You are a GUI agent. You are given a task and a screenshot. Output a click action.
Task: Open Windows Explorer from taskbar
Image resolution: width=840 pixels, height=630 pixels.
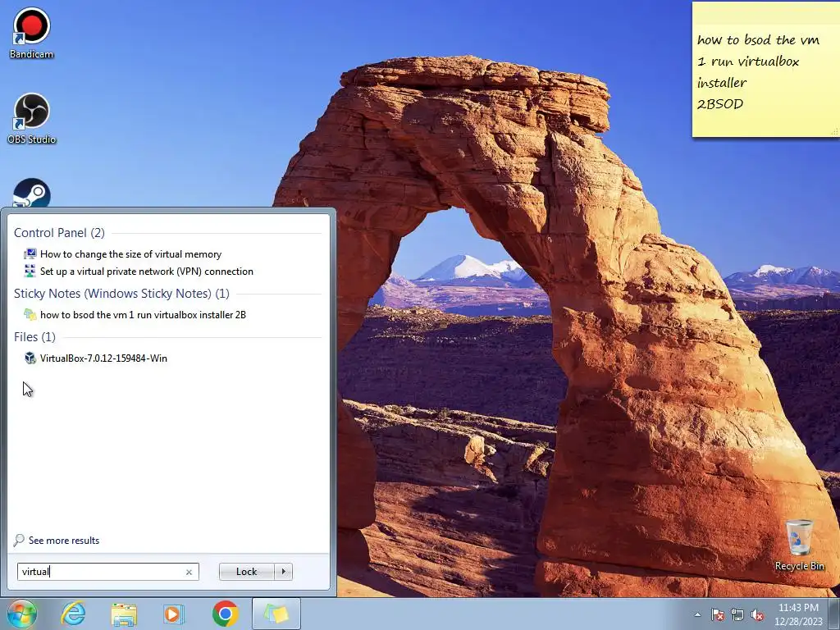point(124,614)
